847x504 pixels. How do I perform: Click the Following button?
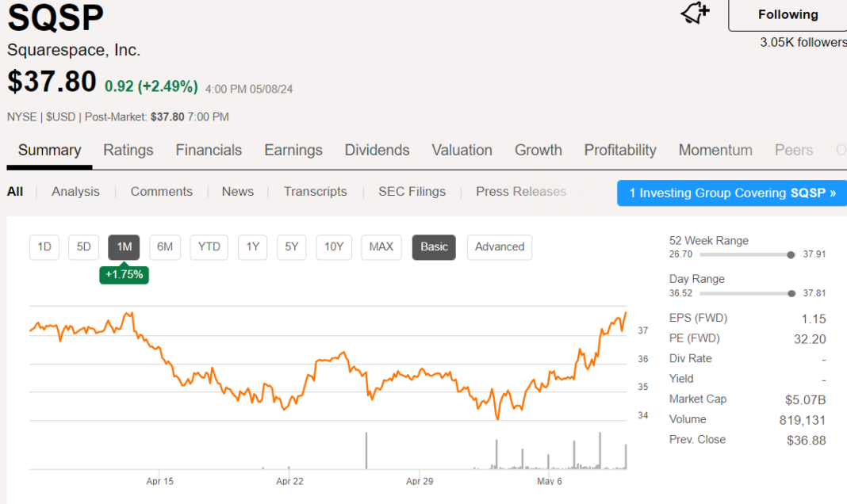coord(787,15)
